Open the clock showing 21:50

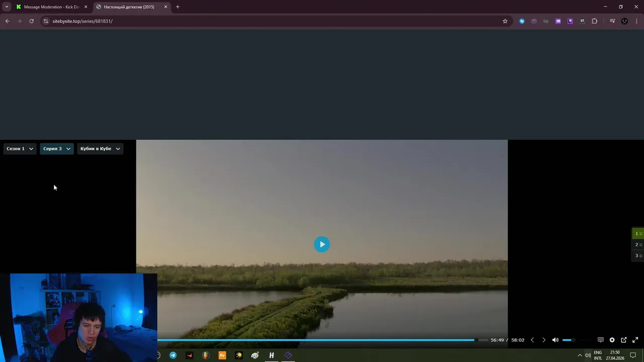(x=615, y=355)
